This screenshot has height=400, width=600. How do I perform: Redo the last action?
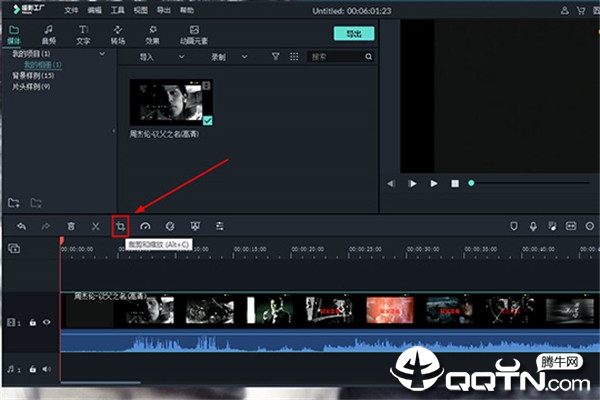46,226
